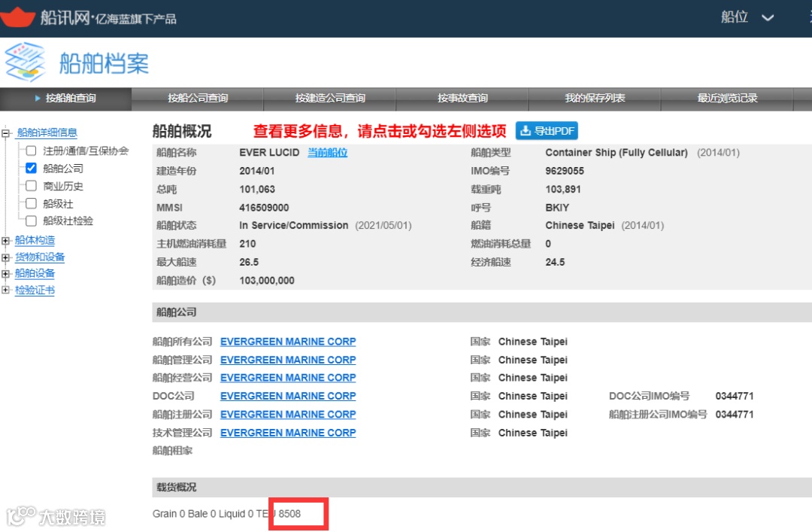The width and height of the screenshot is (812, 532).
Task: Tick the 船级社检验 checkbox
Action: click(x=31, y=221)
